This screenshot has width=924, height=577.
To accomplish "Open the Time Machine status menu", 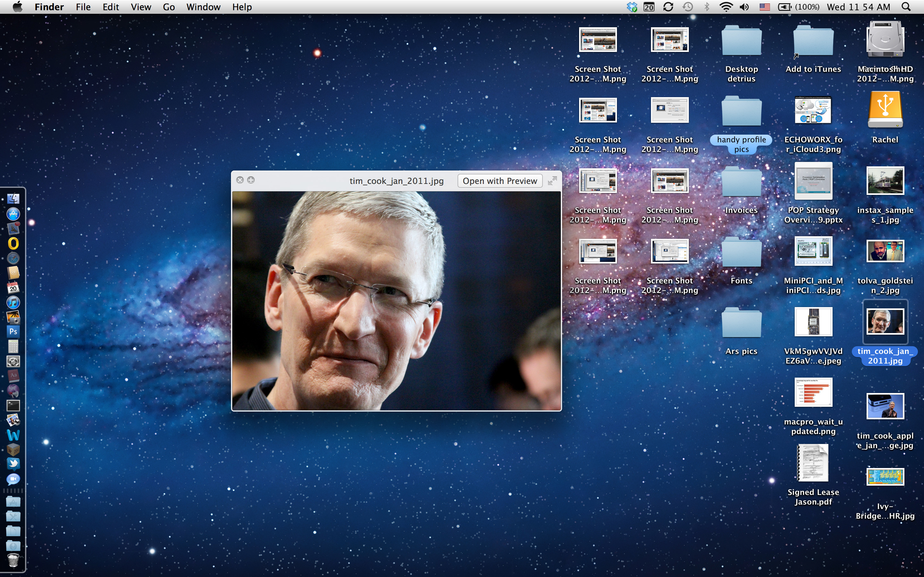I will point(688,7).
